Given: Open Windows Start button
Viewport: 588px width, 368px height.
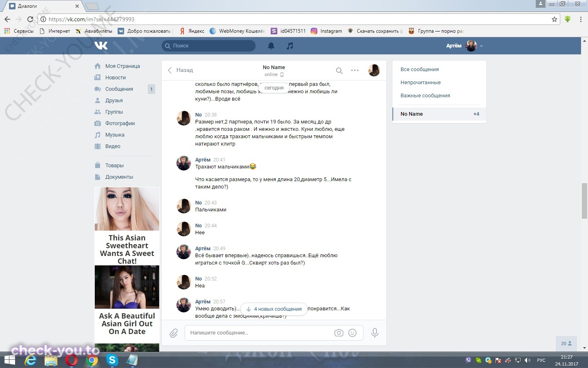Looking at the screenshot, I should point(9,360).
